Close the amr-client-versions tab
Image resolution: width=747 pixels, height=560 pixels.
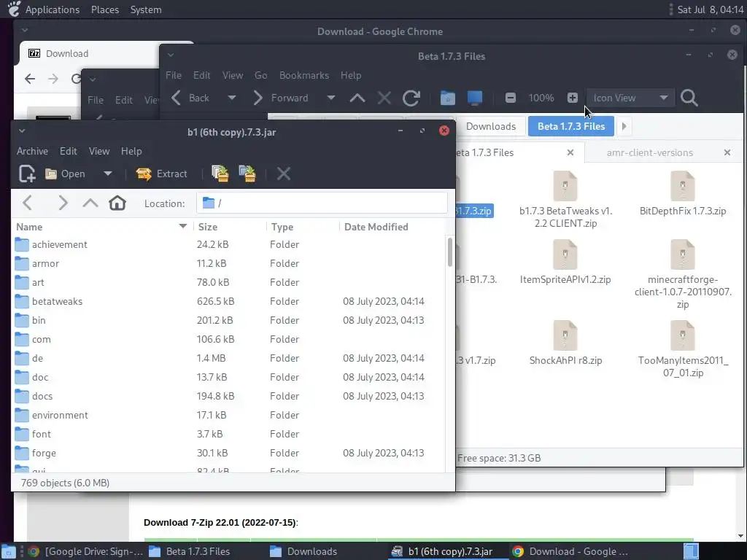(727, 153)
